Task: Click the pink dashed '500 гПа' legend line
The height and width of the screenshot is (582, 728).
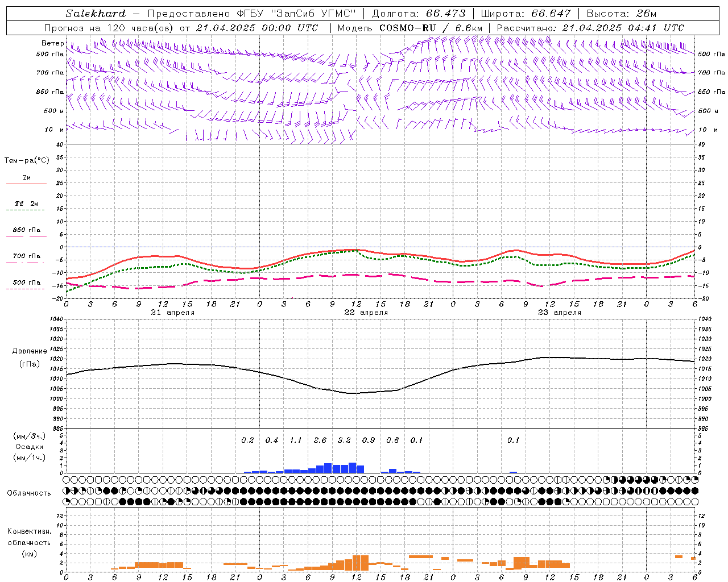Action: (25, 289)
